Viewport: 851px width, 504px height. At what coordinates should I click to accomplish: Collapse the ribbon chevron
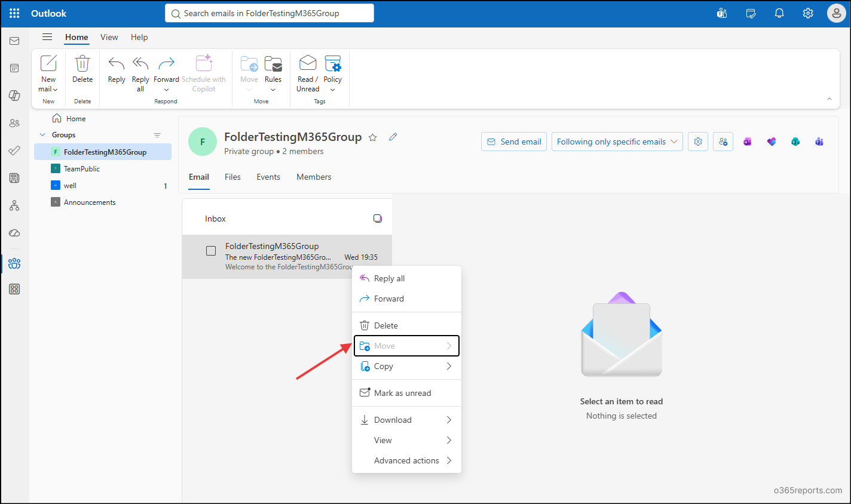[x=829, y=99]
